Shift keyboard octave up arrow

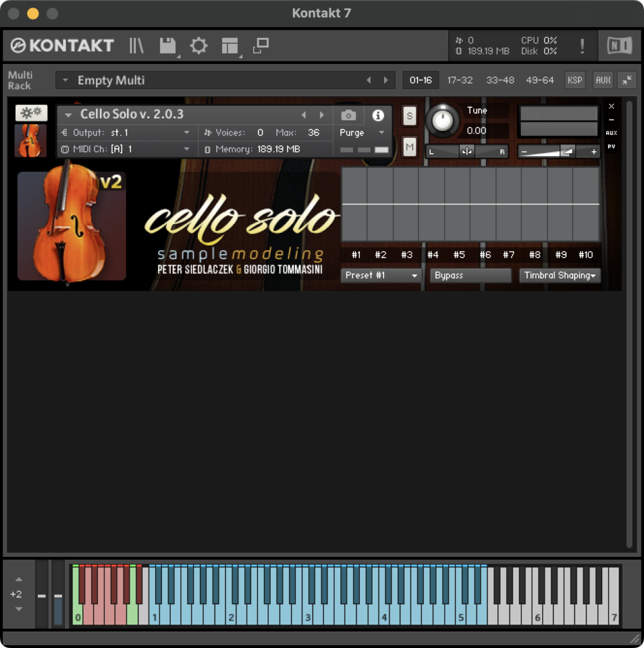[18, 579]
